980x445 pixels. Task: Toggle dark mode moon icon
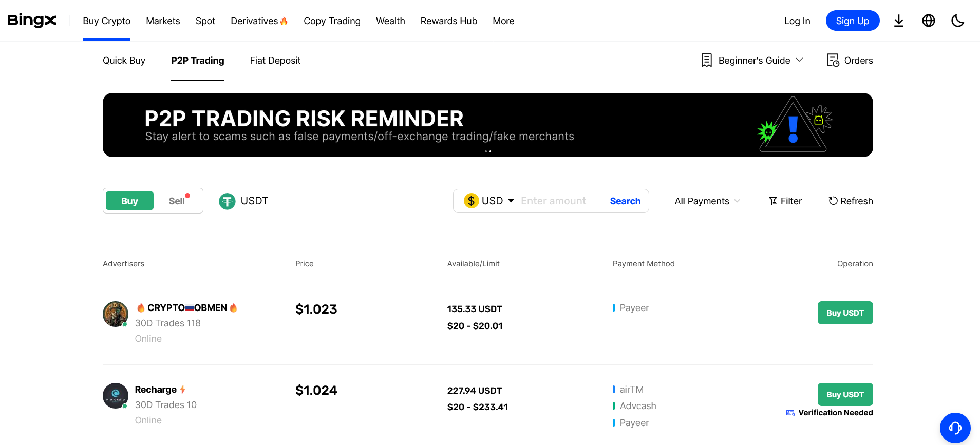[x=958, y=21]
